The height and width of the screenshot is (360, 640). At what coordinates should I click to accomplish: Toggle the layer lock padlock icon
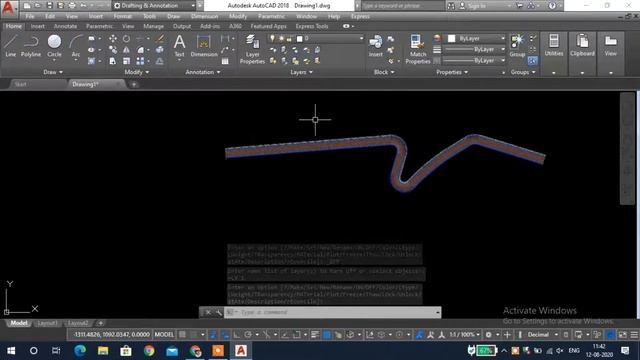coord(289,38)
